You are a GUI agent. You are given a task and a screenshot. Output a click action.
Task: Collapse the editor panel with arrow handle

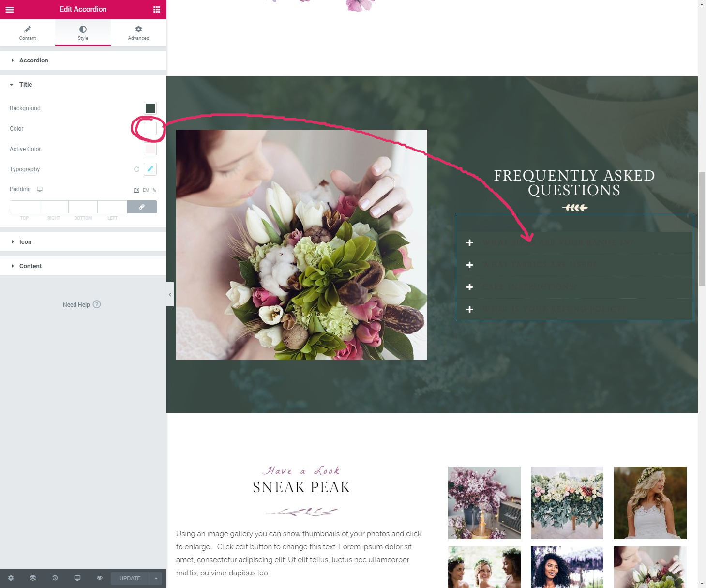(170, 294)
